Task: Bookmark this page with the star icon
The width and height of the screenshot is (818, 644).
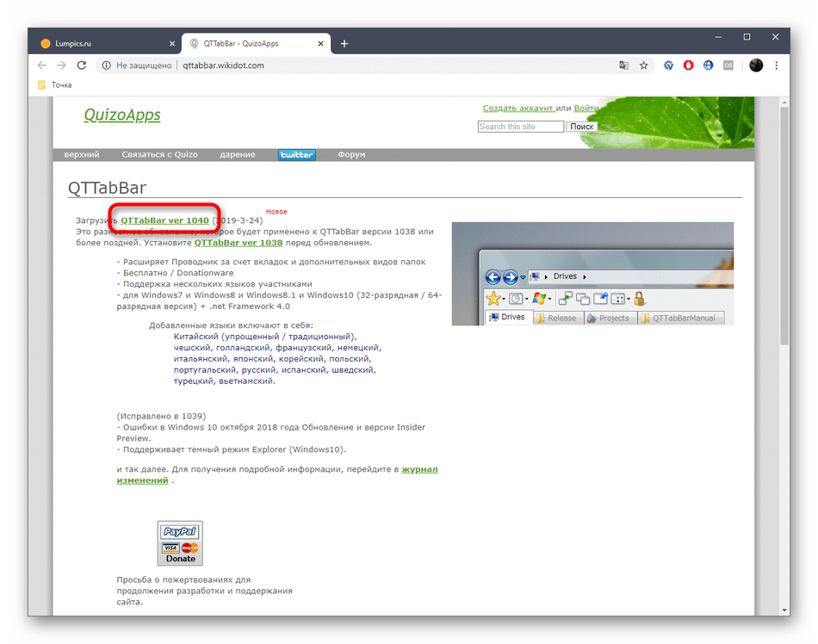Action: [x=643, y=65]
